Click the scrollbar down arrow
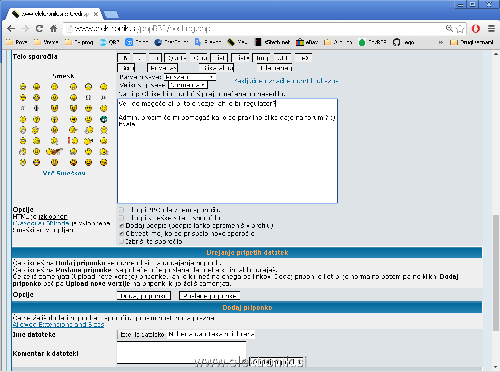This screenshot has height=372, width=500. pyautogui.click(x=496, y=367)
